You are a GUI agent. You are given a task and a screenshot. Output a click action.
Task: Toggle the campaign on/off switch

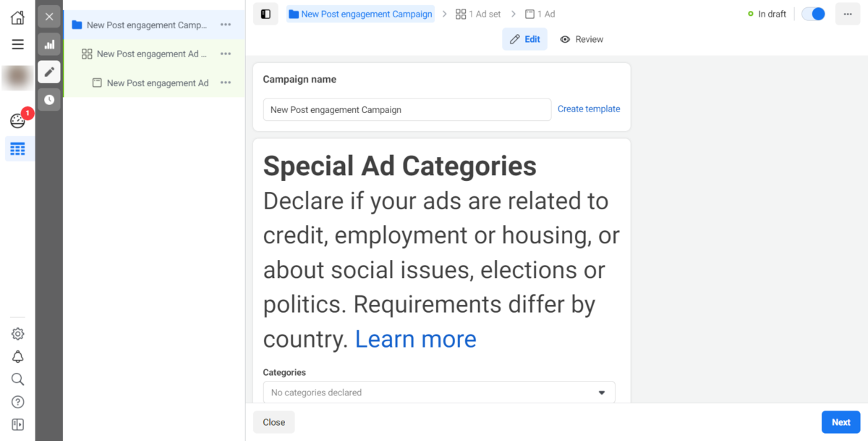coord(814,14)
